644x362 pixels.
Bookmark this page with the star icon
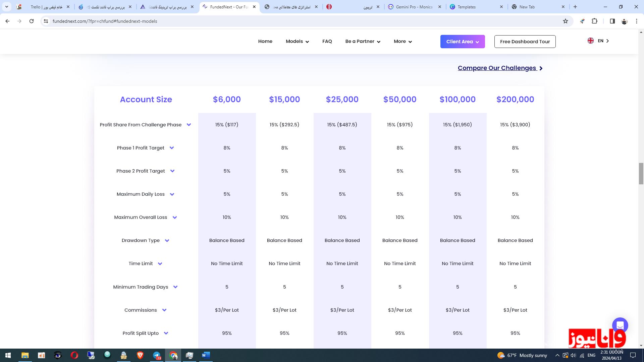point(566,21)
